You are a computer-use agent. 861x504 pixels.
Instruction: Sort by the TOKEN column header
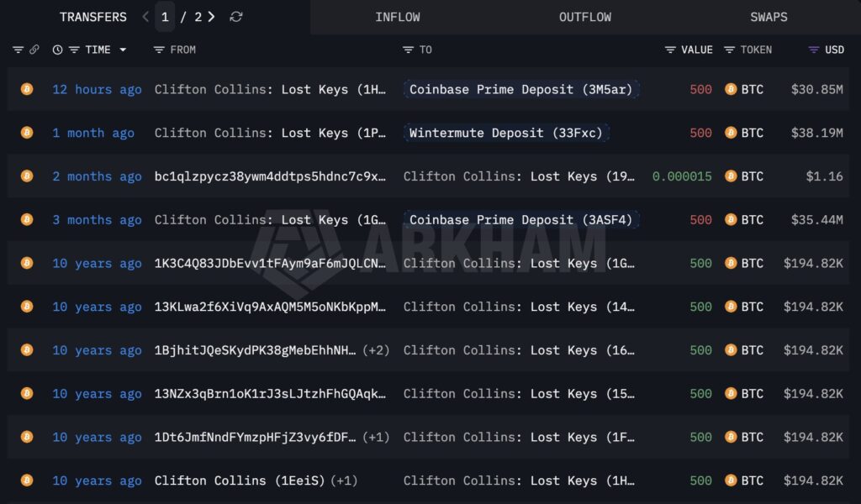click(x=756, y=50)
